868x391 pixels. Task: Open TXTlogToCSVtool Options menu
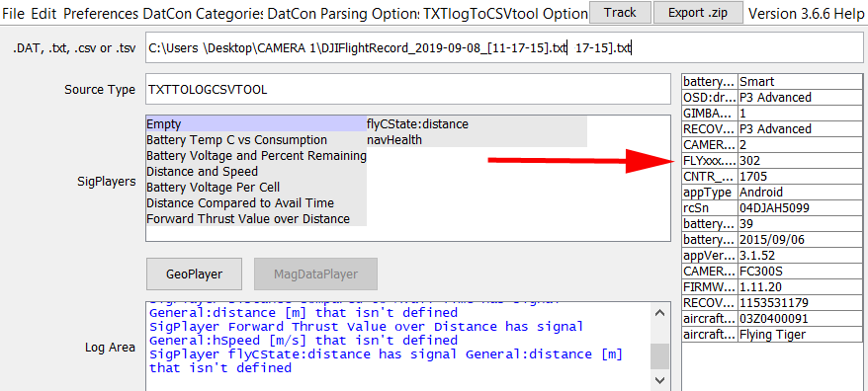[505, 13]
